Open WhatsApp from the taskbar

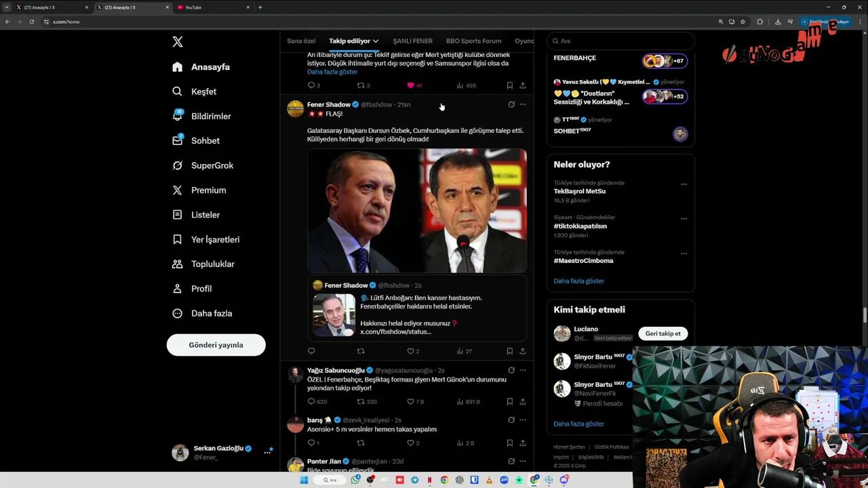coord(355,480)
